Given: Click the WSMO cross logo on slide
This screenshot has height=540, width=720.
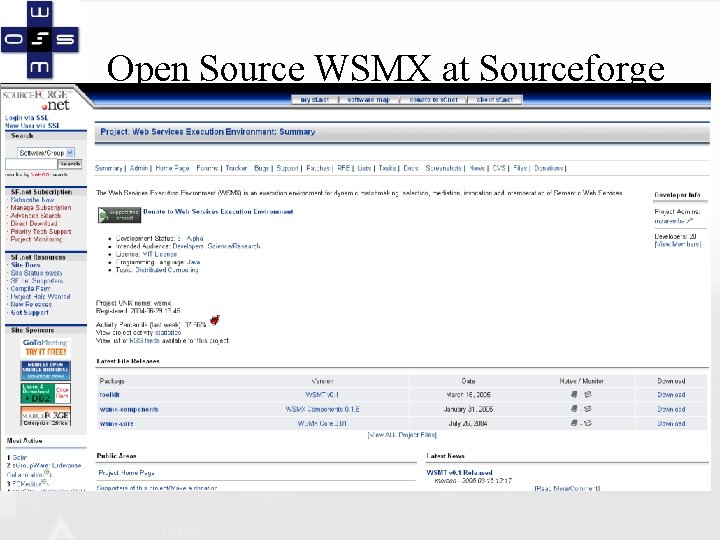Looking at the screenshot, I should click(39, 39).
